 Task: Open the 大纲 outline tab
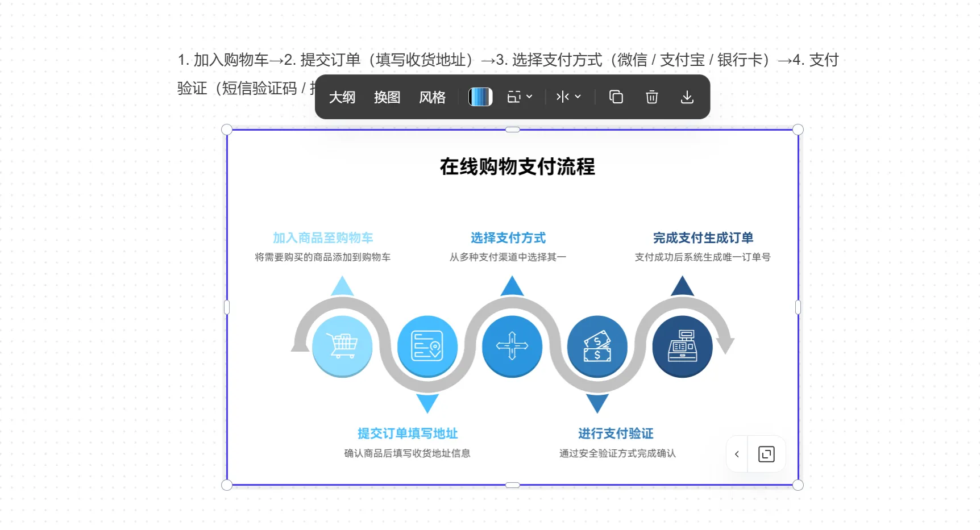342,98
